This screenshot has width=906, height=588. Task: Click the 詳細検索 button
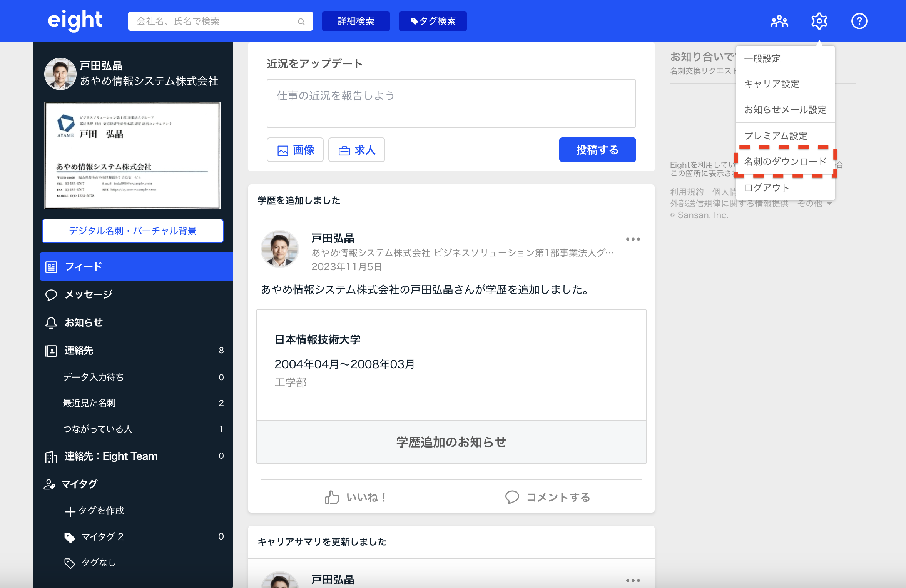(356, 21)
